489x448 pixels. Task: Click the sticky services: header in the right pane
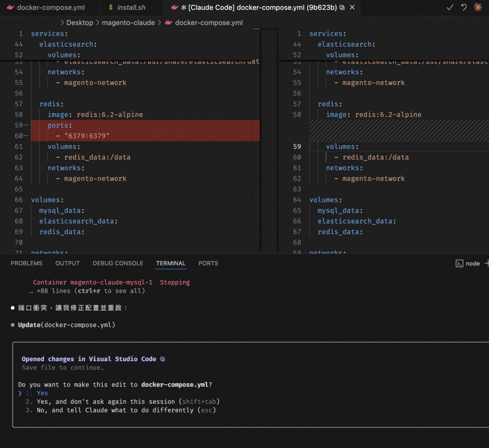(x=328, y=34)
